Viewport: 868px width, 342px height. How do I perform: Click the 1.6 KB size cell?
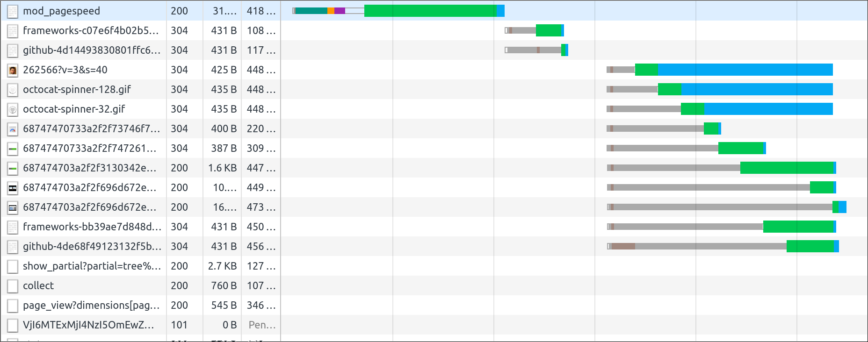point(223,168)
